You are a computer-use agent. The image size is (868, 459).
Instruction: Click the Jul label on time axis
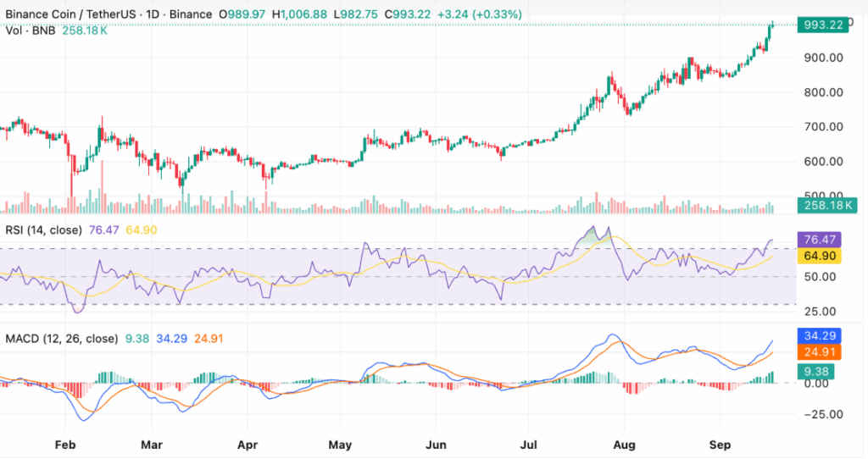click(529, 445)
